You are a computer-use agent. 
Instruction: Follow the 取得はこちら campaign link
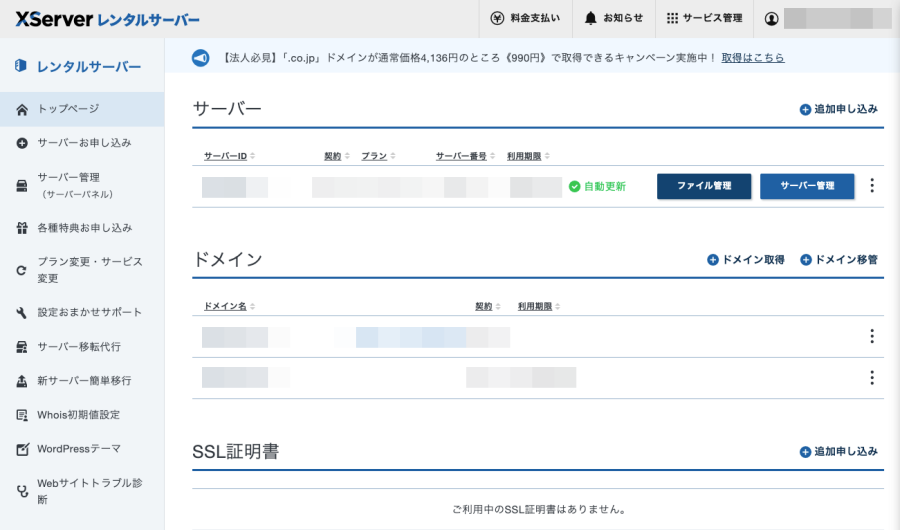(752, 58)
